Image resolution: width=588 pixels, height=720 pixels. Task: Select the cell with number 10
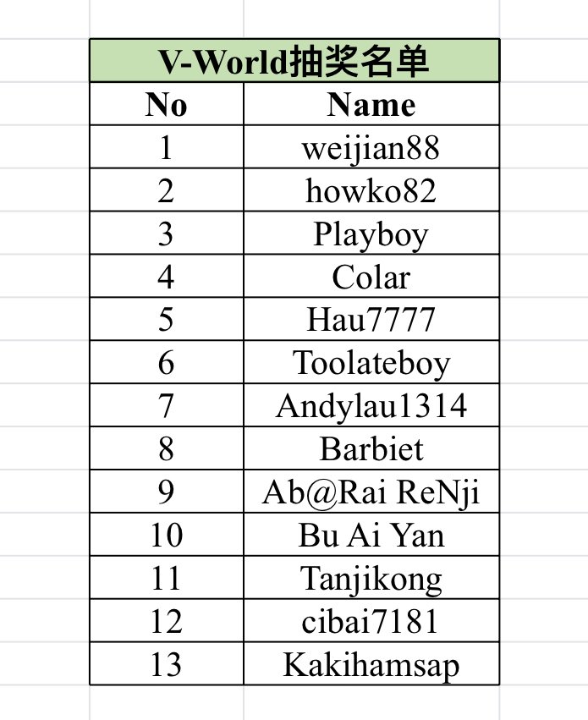[x=166, y=536]
